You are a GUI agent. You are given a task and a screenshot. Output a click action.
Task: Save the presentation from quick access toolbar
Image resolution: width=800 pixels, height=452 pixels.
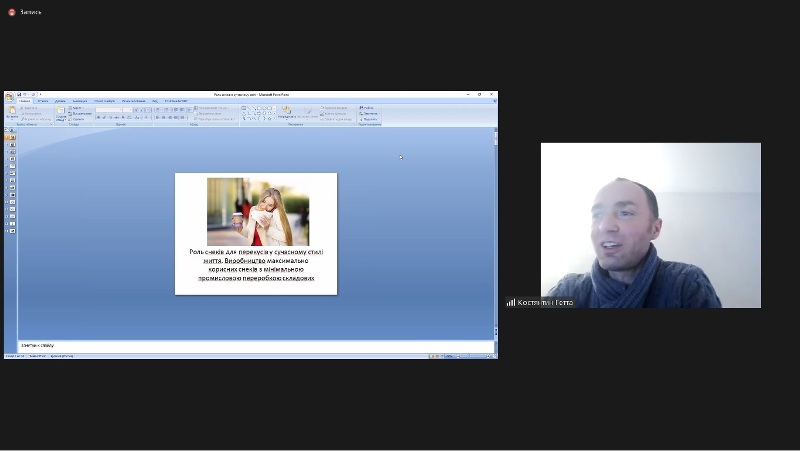(19, 94)
